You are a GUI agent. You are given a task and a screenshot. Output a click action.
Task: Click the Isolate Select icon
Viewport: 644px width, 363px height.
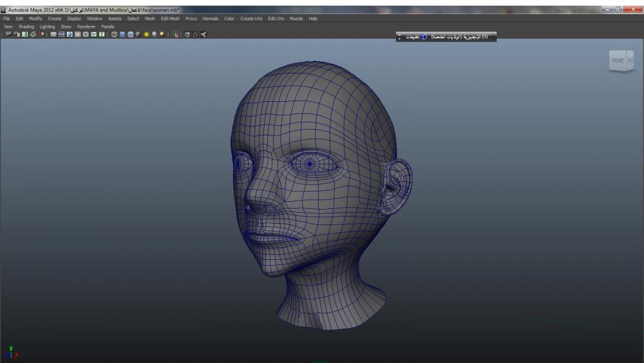click(176, 34)
